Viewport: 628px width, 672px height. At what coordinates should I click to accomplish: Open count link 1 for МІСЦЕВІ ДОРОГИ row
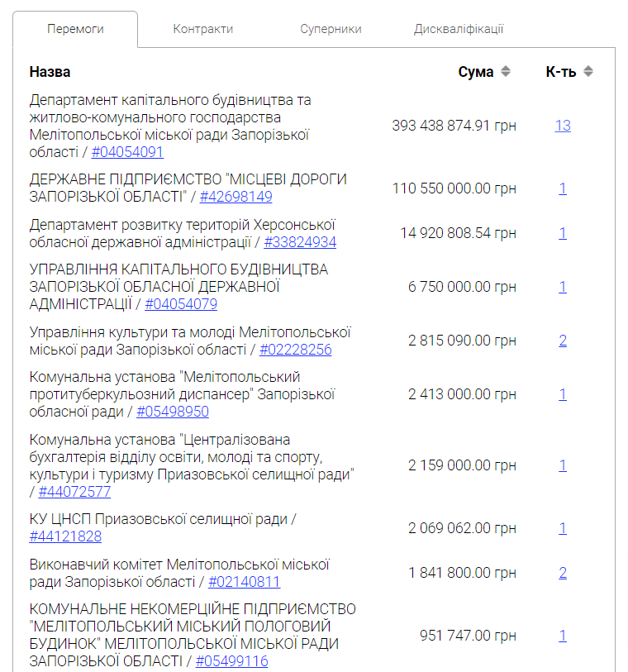coord(563,188)
